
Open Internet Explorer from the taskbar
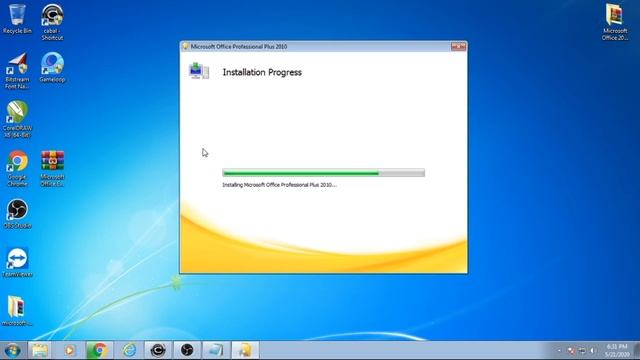click(x=129, y=350)
